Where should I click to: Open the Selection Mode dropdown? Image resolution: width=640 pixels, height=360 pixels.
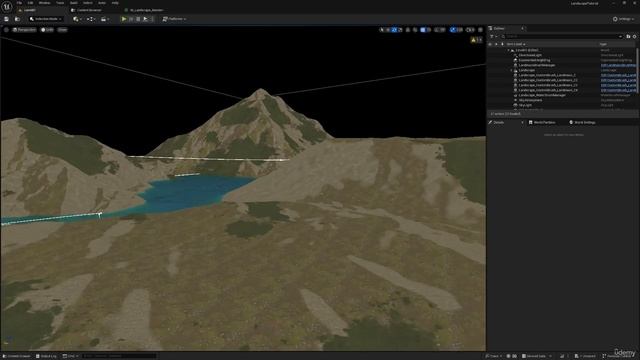45,19
